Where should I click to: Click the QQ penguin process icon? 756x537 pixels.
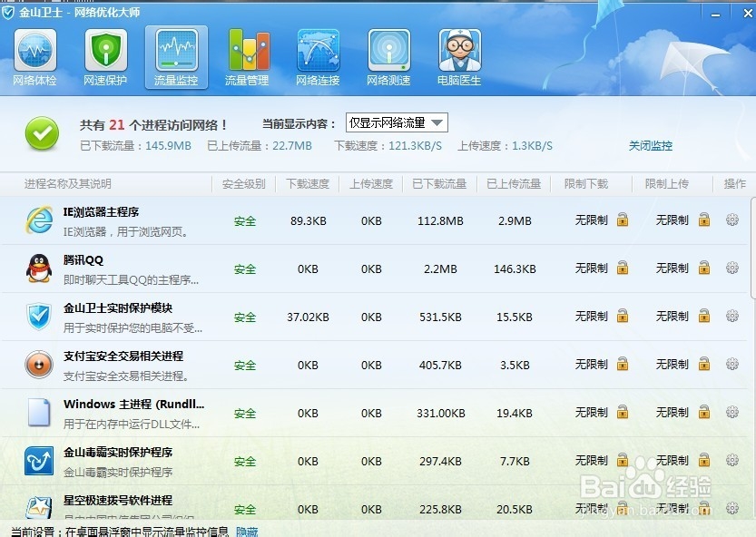tap(38, 268)
